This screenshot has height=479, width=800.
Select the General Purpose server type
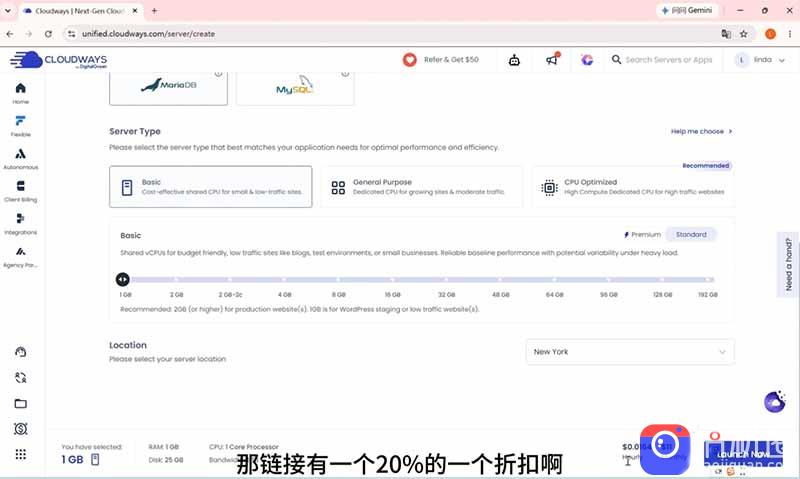[x=422, y=187]
